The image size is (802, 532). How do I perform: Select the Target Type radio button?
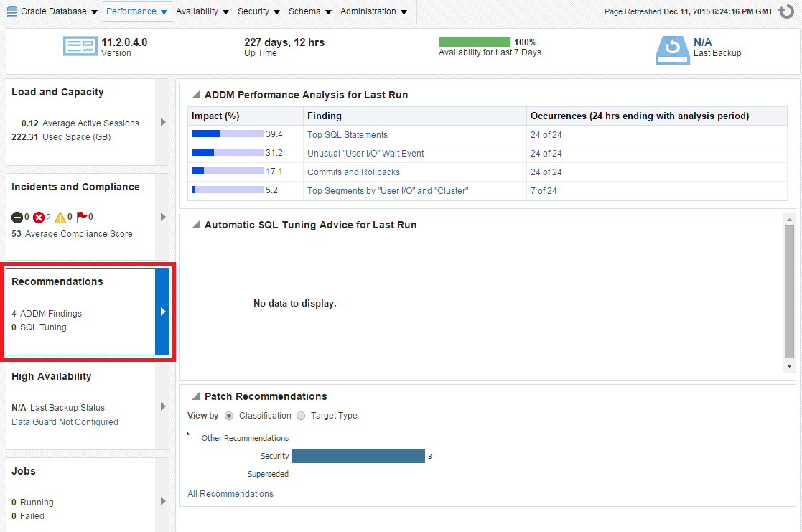click(301, 416)
